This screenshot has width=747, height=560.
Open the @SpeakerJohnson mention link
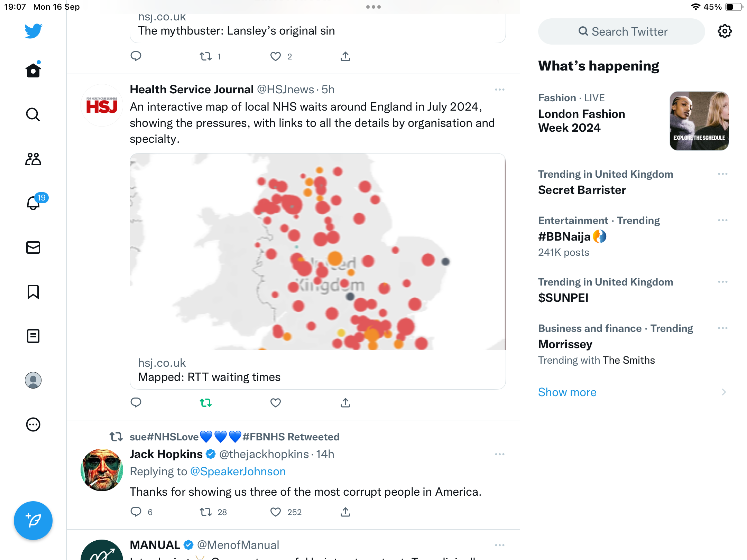238,472
